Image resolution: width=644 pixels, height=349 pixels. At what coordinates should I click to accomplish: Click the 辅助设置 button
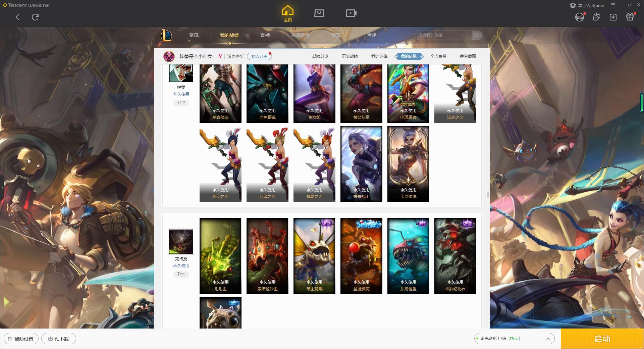tap(21, 339)
